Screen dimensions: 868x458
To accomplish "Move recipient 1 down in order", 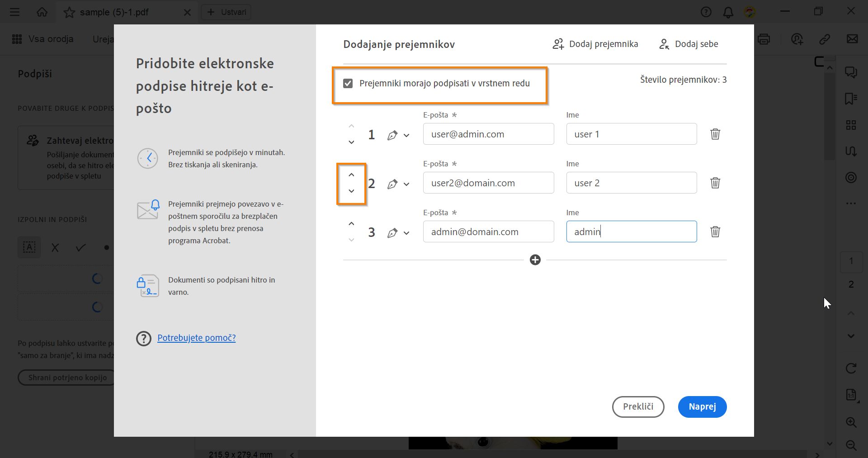I will click(x=351, y=142).
